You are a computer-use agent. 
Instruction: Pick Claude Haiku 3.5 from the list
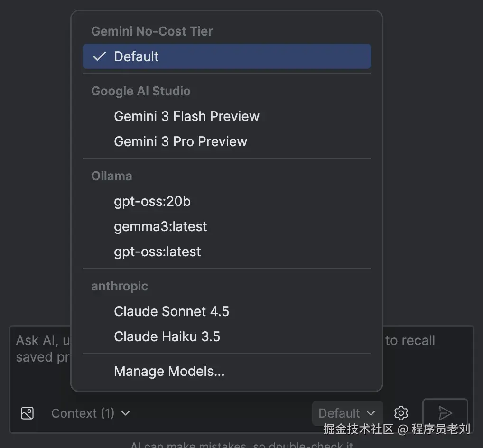tap(167, 336)
